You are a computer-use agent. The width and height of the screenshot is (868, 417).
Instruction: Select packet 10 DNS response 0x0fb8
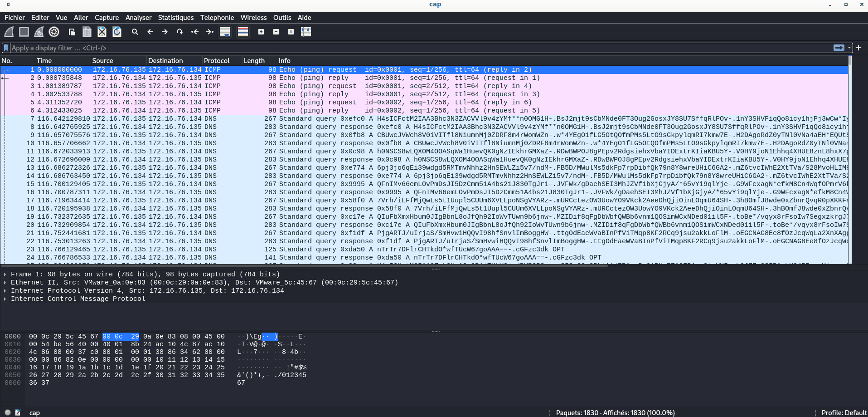[x=424, y=143]
